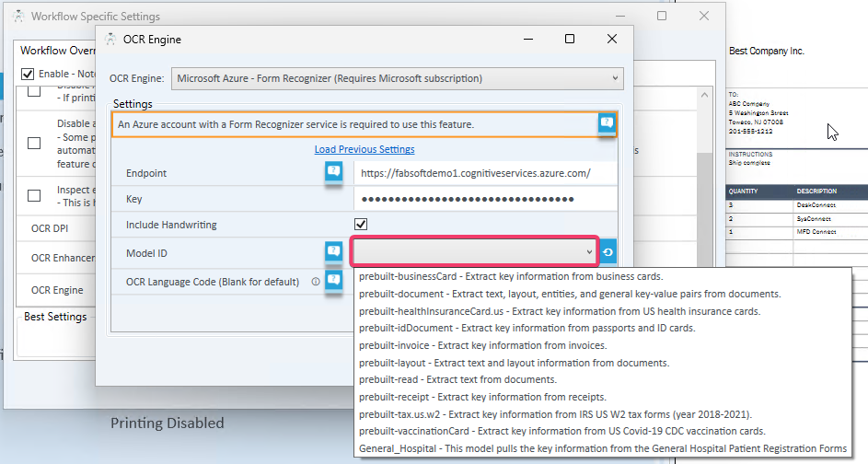Click the info circle next to OCR Language Code
868x464 pixels.
pos(315,282)
